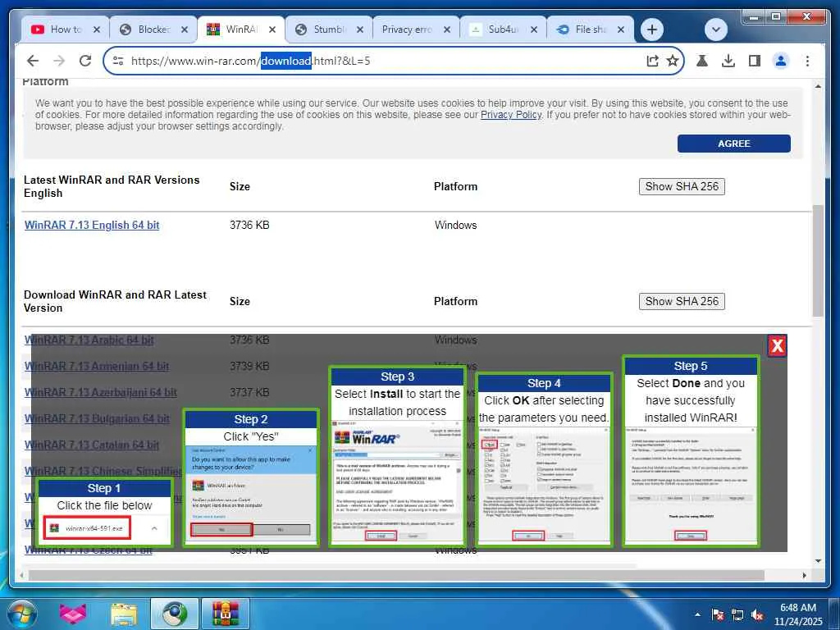The image size is (840, 630).
Task: Open the Windows Start menu
Action: click(x=22, y=614)
